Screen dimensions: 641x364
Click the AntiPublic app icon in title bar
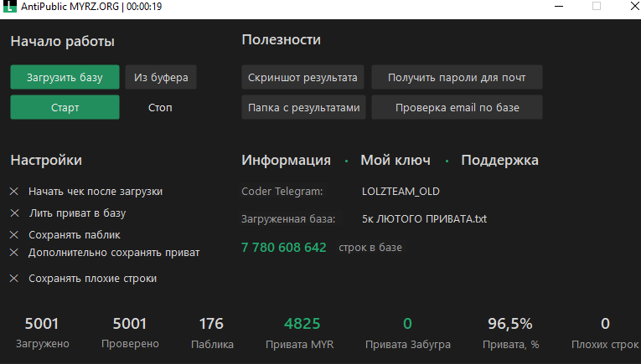click(x=10, y=6)
